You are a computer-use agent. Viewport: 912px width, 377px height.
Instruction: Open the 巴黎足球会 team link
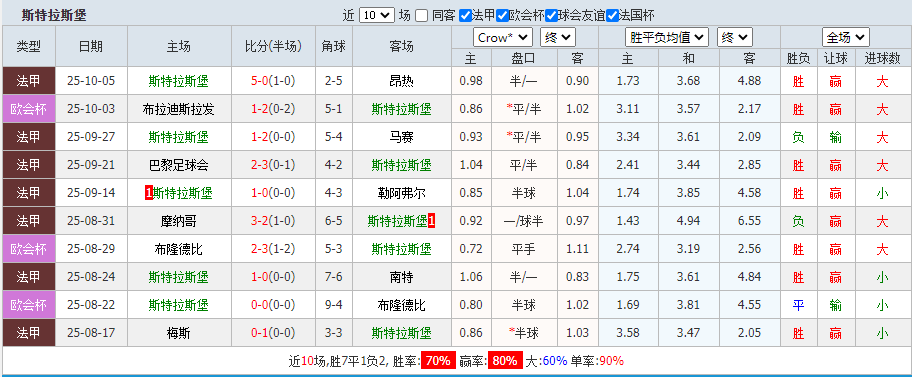[179, 165]
